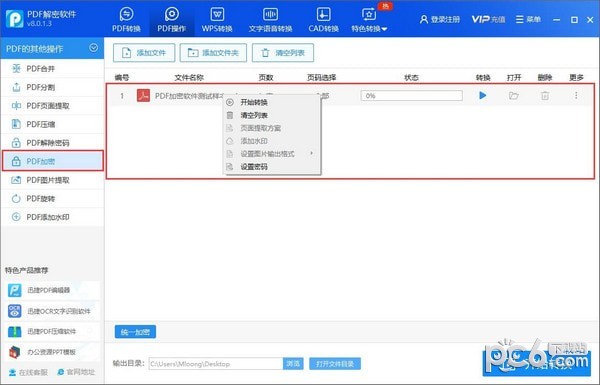Click the 添加文件夹 button
The height and width of the screenshot is (385, 600).
click(x=213, y=53)
